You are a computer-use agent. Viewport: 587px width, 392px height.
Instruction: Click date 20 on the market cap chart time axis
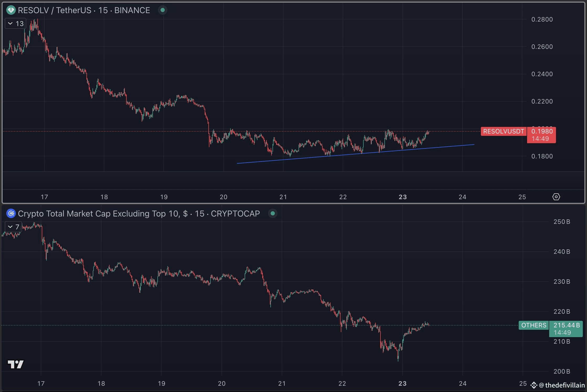point(222,384)
